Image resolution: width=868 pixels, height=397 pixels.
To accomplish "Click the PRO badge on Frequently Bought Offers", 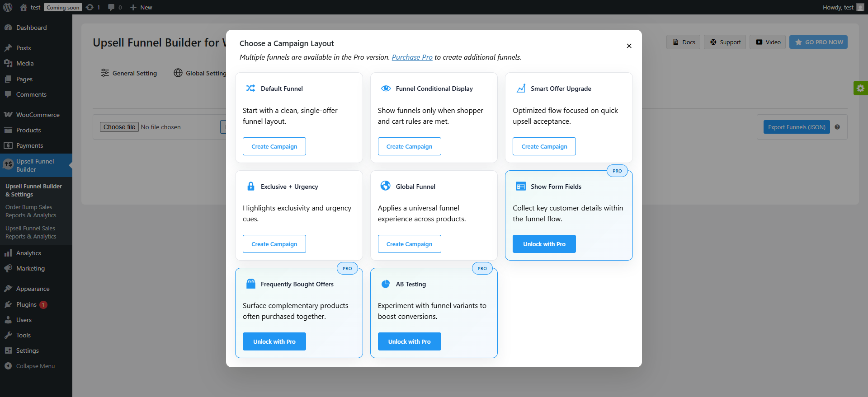I will click(x=347, y=268).
